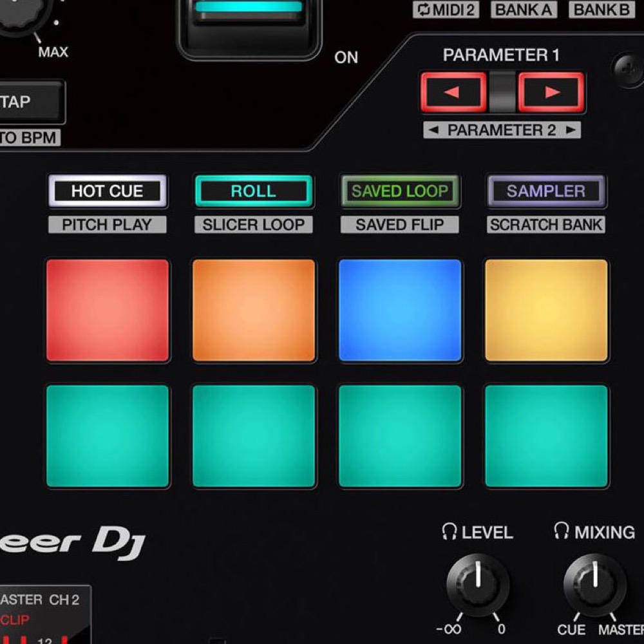Activate the SAMPLER pad mode
644x644 pixels.
[x=546, y=191]
